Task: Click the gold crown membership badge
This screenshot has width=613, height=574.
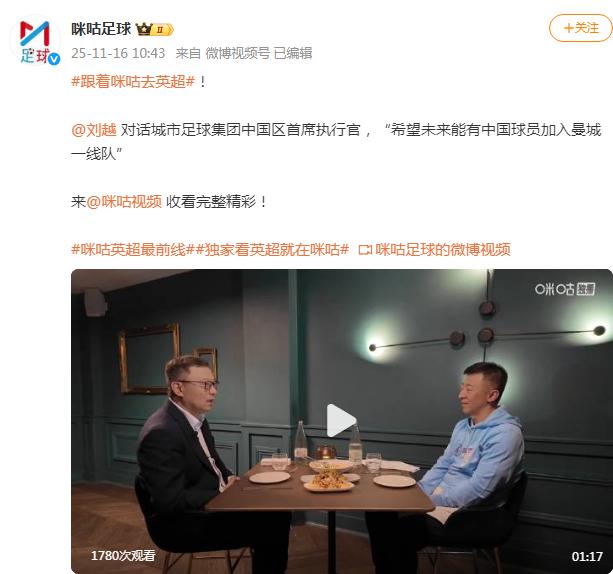Action: (x=143, y=29)
